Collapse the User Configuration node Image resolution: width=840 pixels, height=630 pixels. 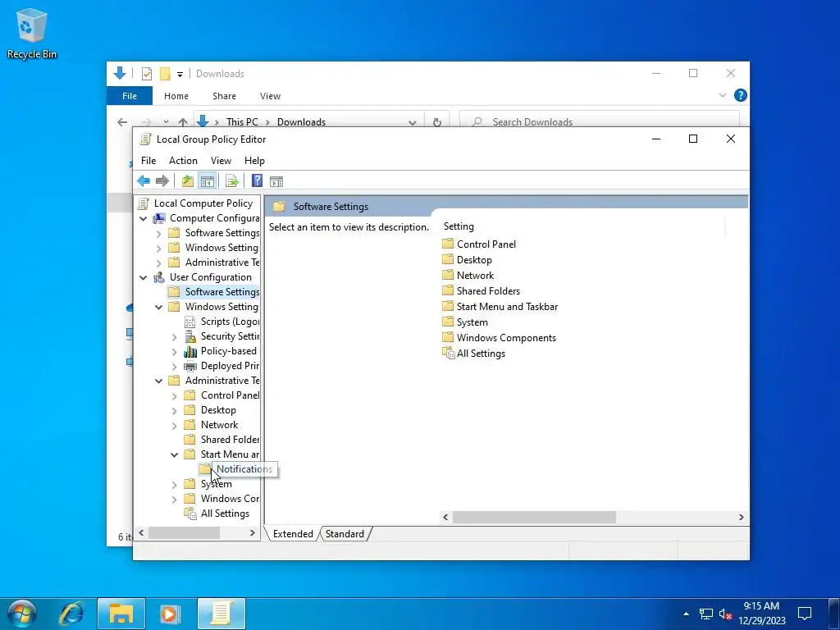[x=143, y=277]
